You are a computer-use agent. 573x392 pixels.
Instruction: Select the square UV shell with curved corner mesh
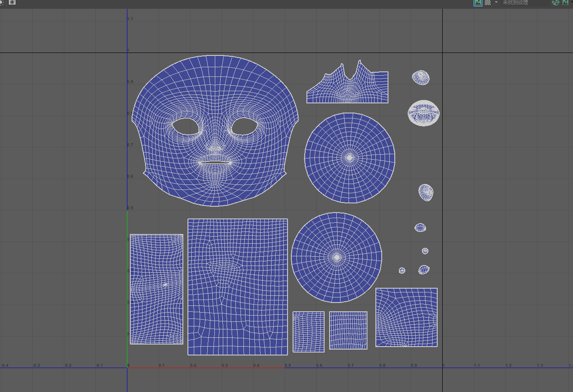(407, 317)
